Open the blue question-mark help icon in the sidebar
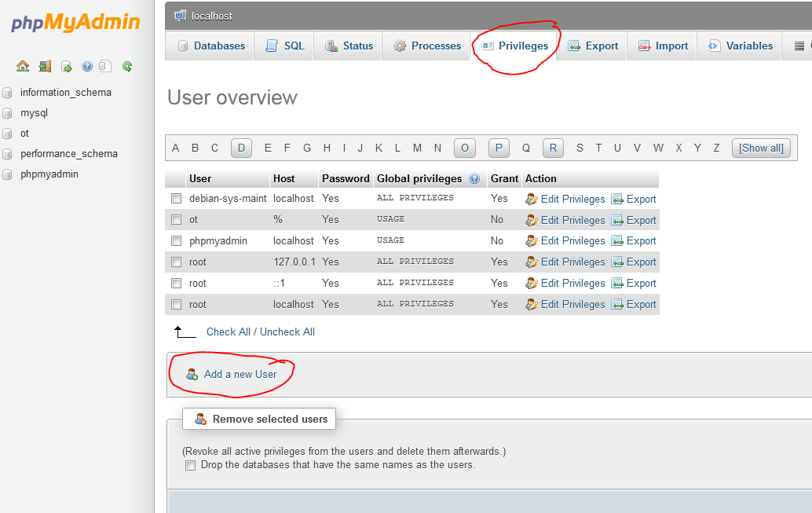The width and height of the screenshot is (812, 513). click(87, 66)
